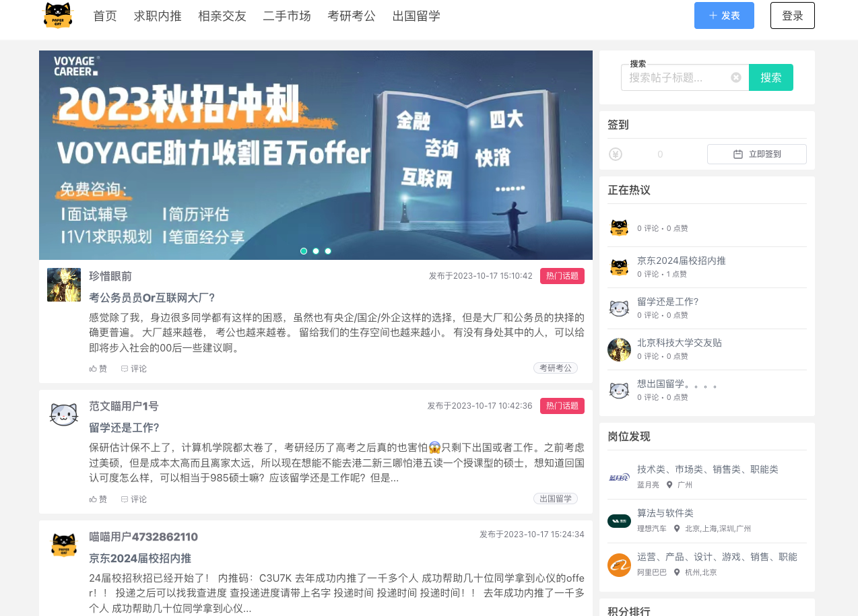Select the first carousel indicator dot

click(x=304, y=251)
